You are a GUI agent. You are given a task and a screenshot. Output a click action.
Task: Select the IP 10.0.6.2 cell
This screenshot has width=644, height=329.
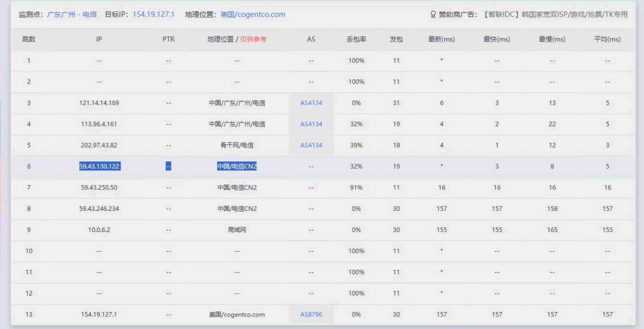point(99,230)
